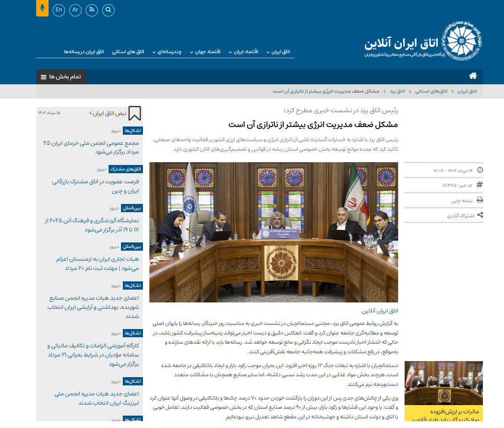Switch site language to English (En)

(x=59, y=10)
